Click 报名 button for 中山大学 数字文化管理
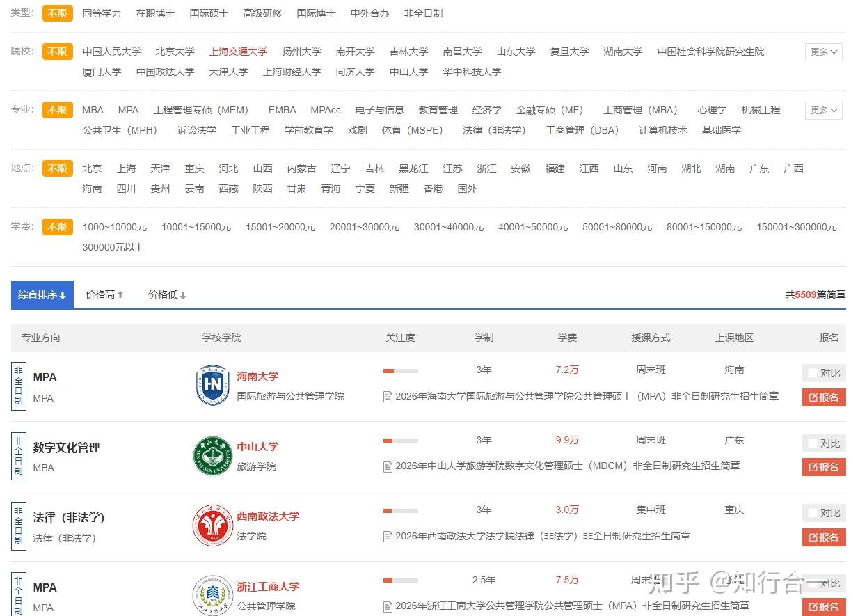This screenshot has height=616, width=851. point(824,467)
